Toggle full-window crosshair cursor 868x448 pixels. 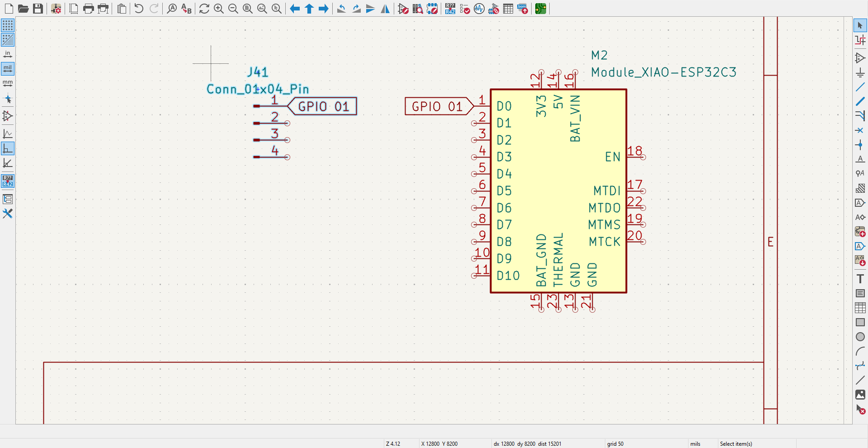pyautogui.click(x=8, y=99)
